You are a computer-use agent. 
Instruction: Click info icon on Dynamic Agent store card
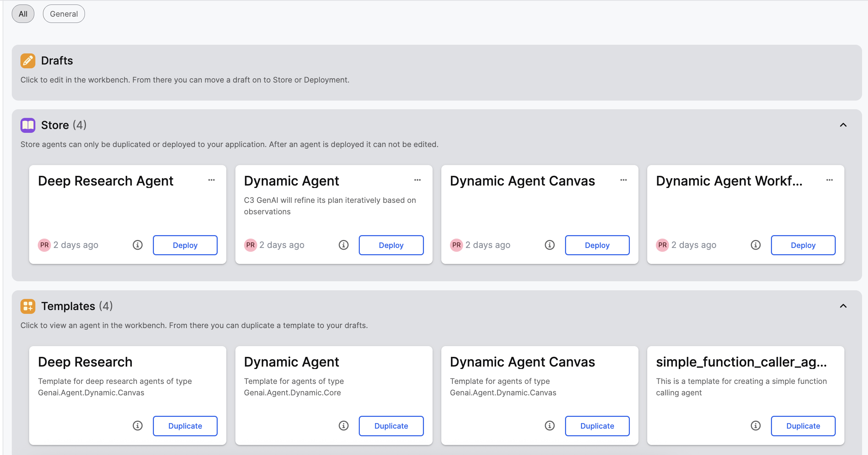click(x=344, y=245)
